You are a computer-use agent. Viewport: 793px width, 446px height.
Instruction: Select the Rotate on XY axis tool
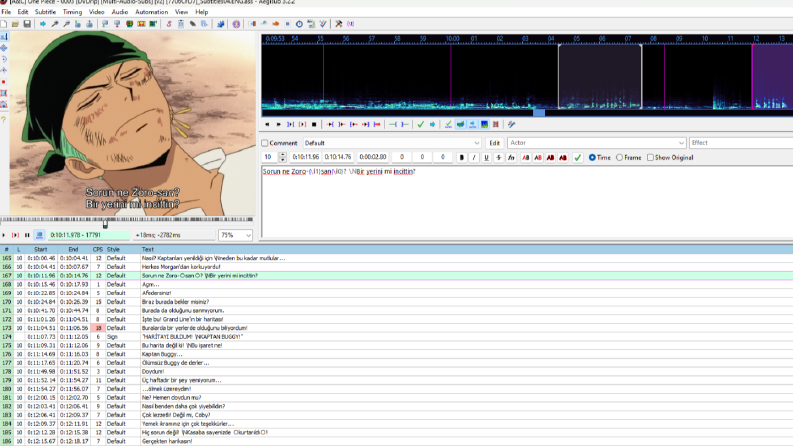click(x=4, y=70)
